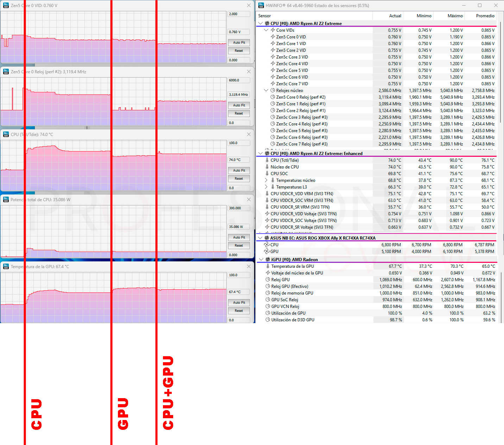Click the Mínimo column header

pyautogui.click(x=418, y=16)
